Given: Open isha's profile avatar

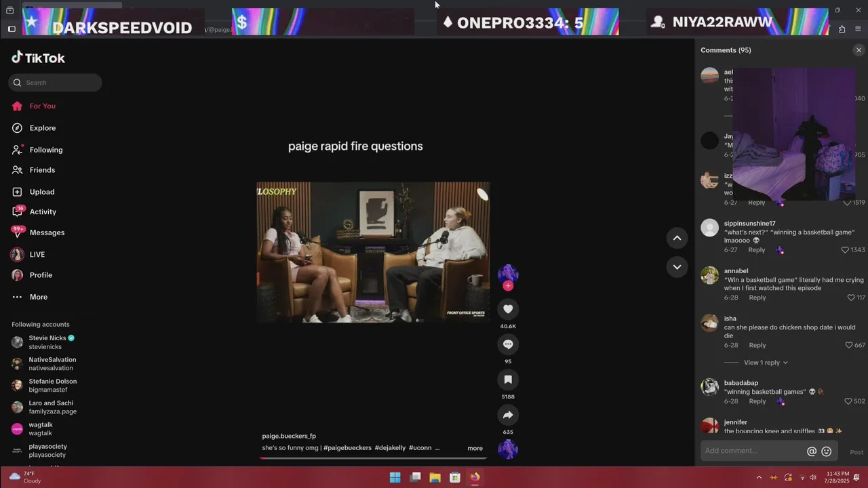Looking at the screenshot, I should tap(709, 323).
